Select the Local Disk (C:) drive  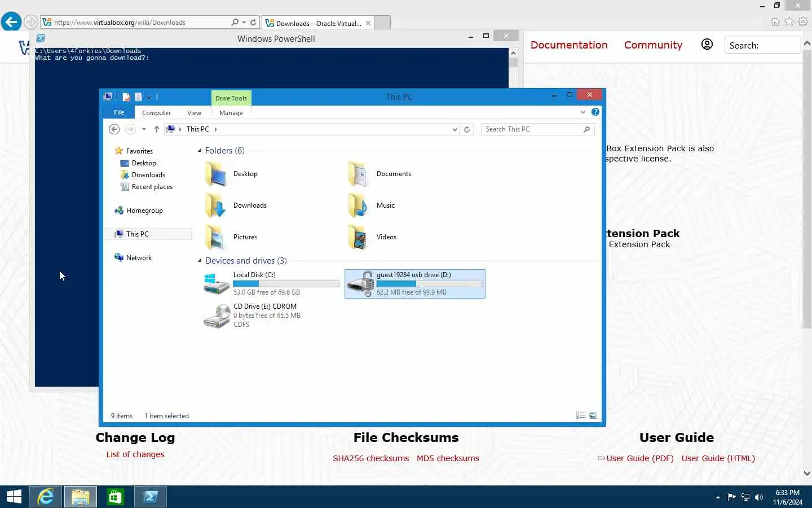point(272,283)
